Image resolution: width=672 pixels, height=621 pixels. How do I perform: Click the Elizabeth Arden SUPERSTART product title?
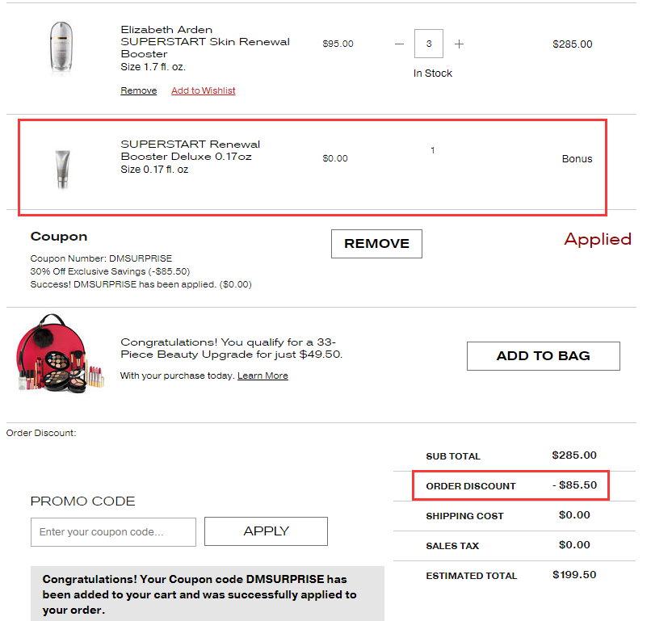tap(205, 41)
